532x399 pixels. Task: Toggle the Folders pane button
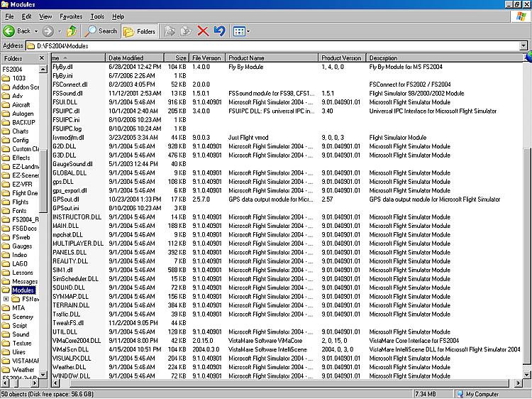point(140,31)
